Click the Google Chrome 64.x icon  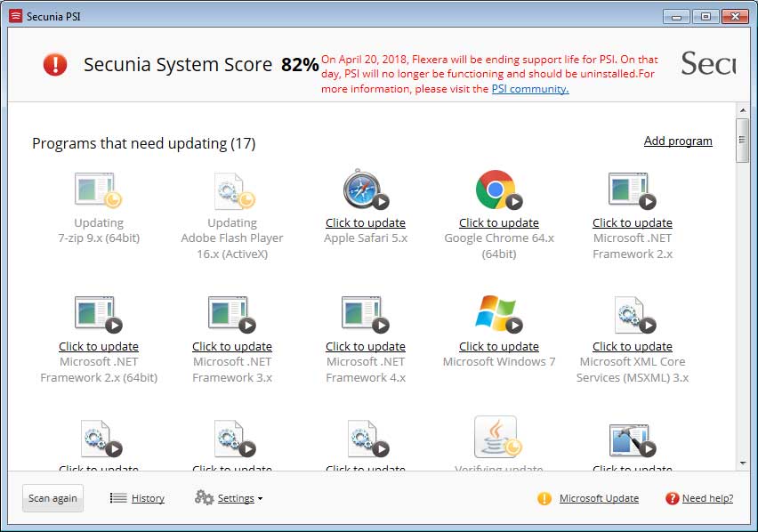[x=499, y=189]
